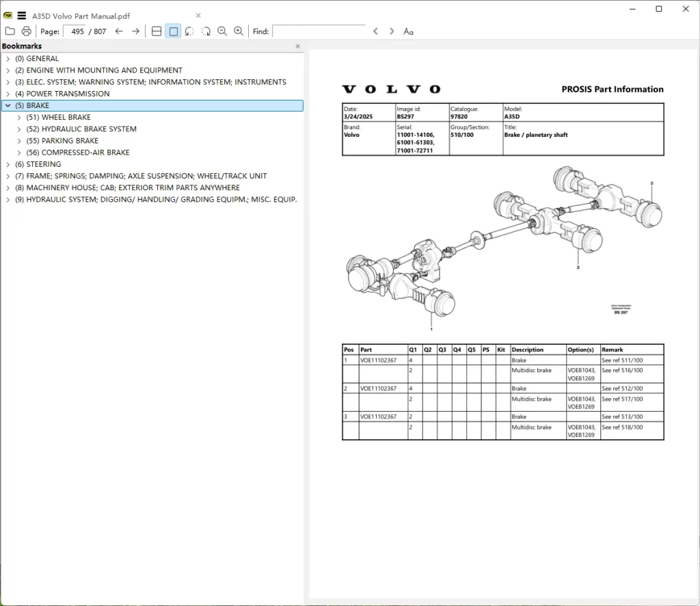The height and width of the screenshot is (606, 700).
Task: Collapse the (5) BRAKE bookmark
Action: point(8,105)
